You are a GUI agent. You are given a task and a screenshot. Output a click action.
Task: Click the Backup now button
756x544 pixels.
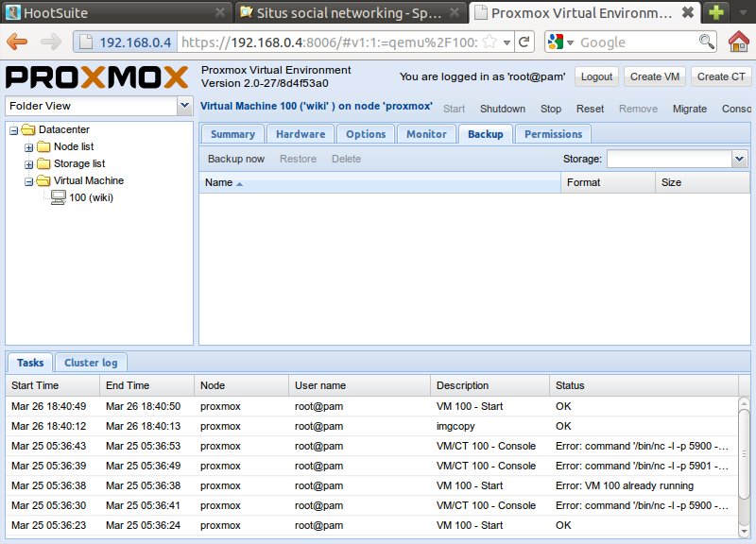(x=236, y=159)
